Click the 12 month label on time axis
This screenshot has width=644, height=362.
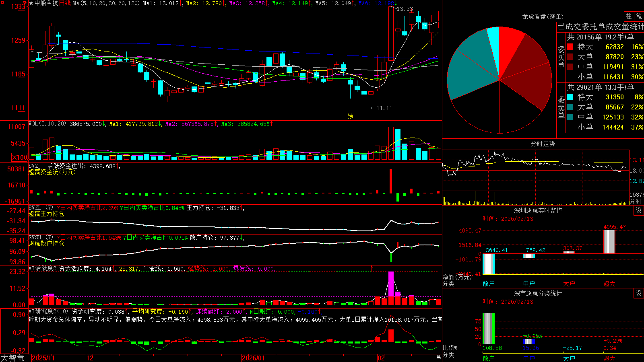point(90,358)
